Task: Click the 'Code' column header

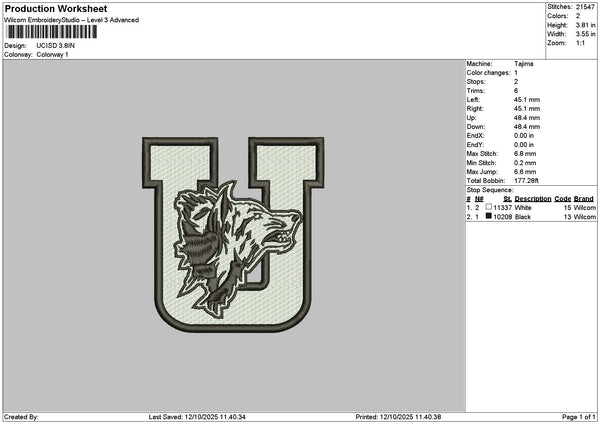Action: (x=562, y=199)
